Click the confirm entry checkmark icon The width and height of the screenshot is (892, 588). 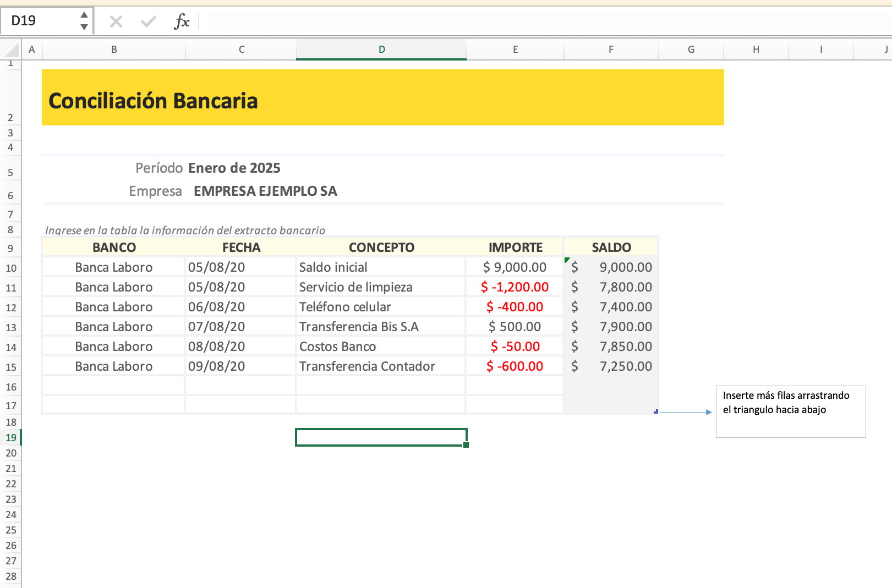[x=148, y=21]
